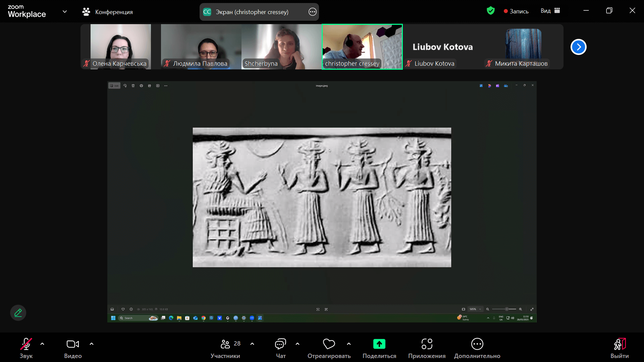Click zoom in magnifier in Photos

coord(521,309)
